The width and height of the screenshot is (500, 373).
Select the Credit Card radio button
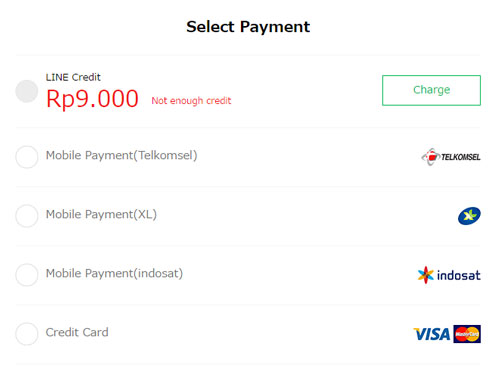(x=27, y=334)
